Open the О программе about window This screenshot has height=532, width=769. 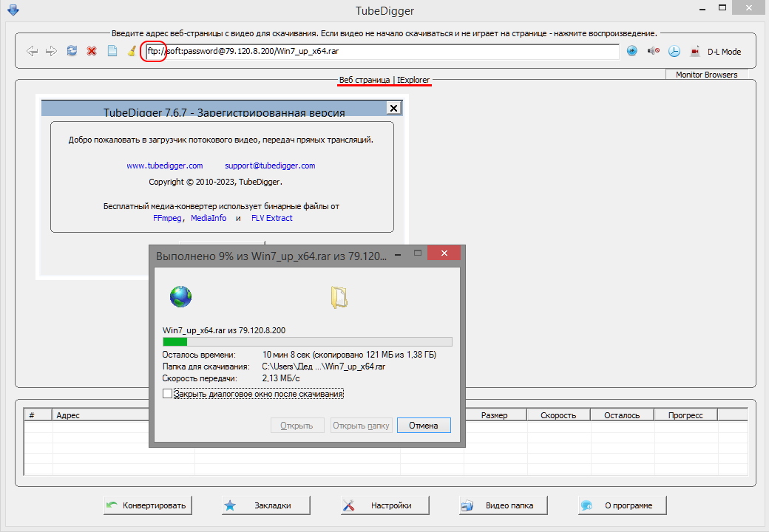tap(623, 505)
